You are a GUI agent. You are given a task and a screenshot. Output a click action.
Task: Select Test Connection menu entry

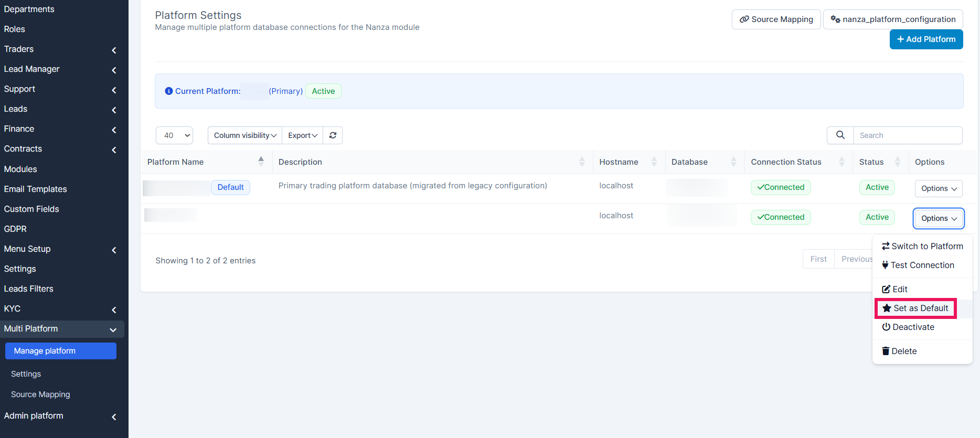pos(918,265)
